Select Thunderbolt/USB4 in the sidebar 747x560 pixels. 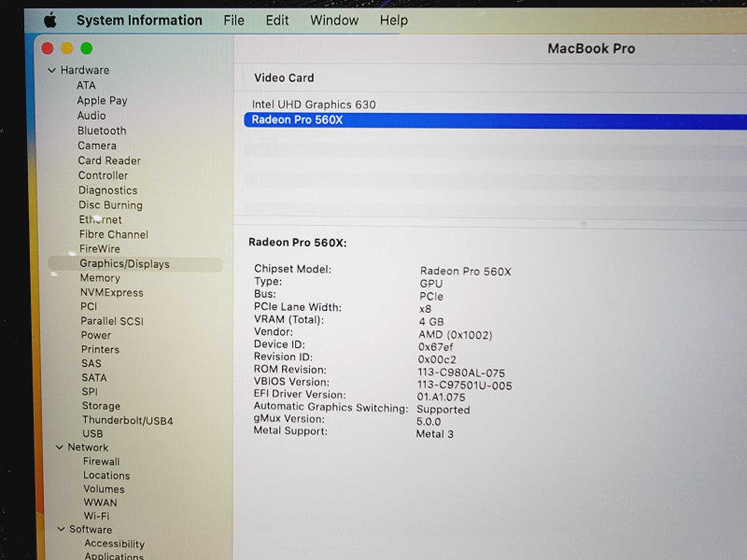pos(128,421)
